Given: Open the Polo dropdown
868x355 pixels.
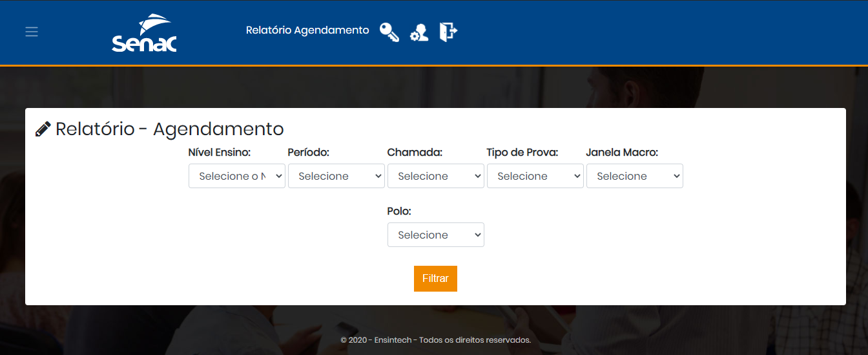Looking at the screenshot, I should pyautogui.click(x=436, y=235).
